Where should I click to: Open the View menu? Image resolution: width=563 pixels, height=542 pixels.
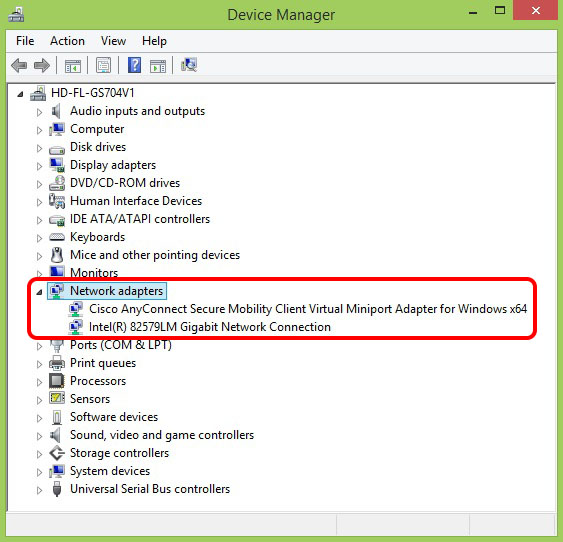(x=113, y=41)
